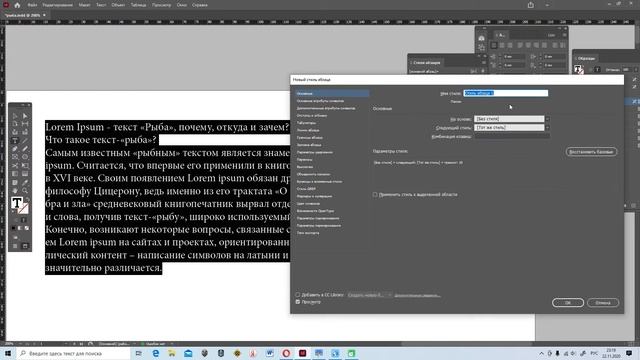This screenshot has width=640, height=360.
Task: Click the swap fill and stroke arrow
Action: point(28,200)
